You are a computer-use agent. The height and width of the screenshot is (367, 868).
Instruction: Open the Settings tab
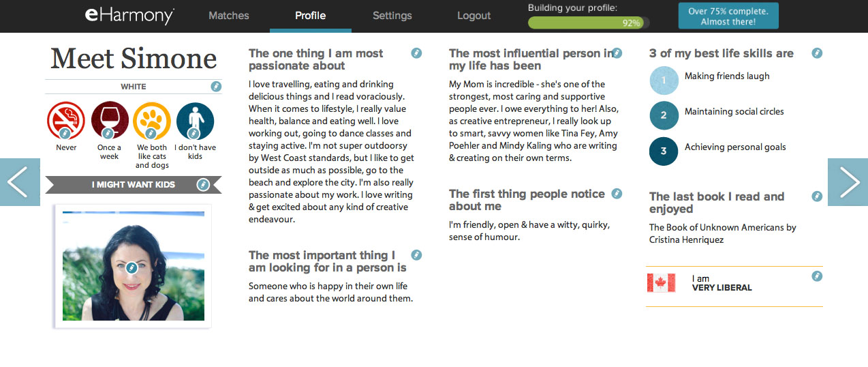pyautogui.click(x=392, y=16)
